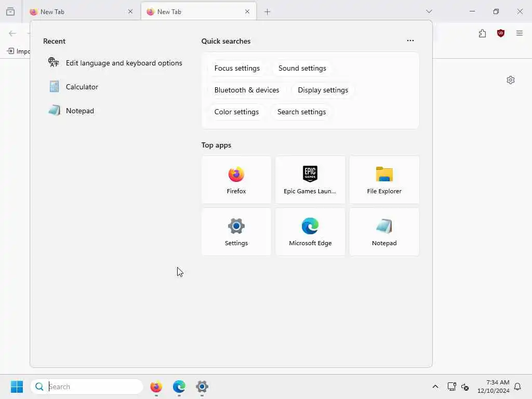The width and height of the screenshot is (532, 399).
Task: Close the second New Tab
Action: [247, 11]
